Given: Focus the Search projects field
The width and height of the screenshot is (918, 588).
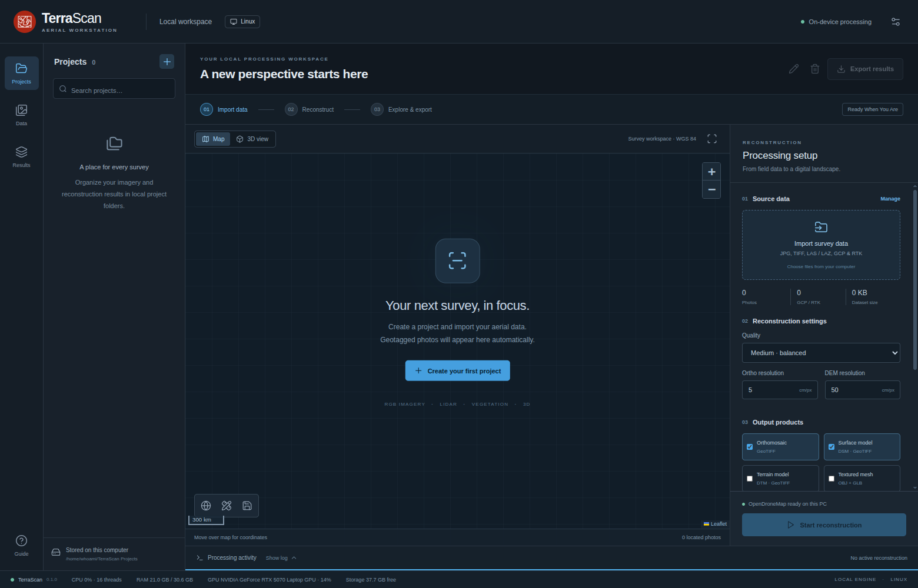Looking at the screenshot, I should click(114, 89).
